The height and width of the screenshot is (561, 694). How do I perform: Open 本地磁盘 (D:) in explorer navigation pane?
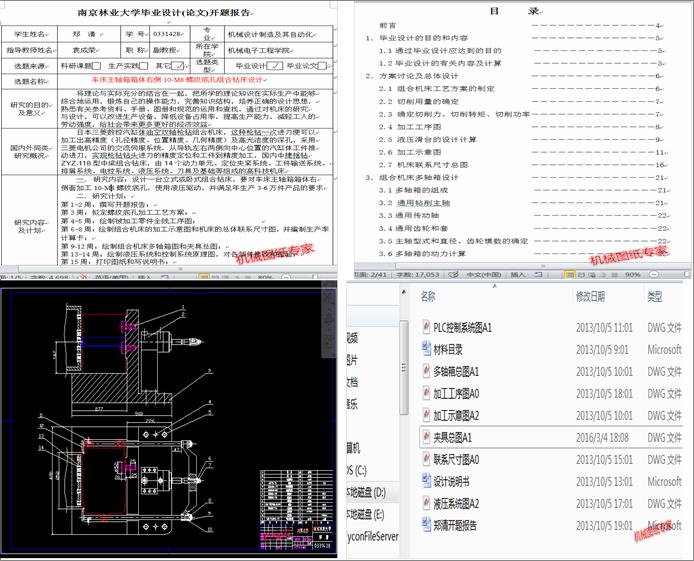pos(366,492)
